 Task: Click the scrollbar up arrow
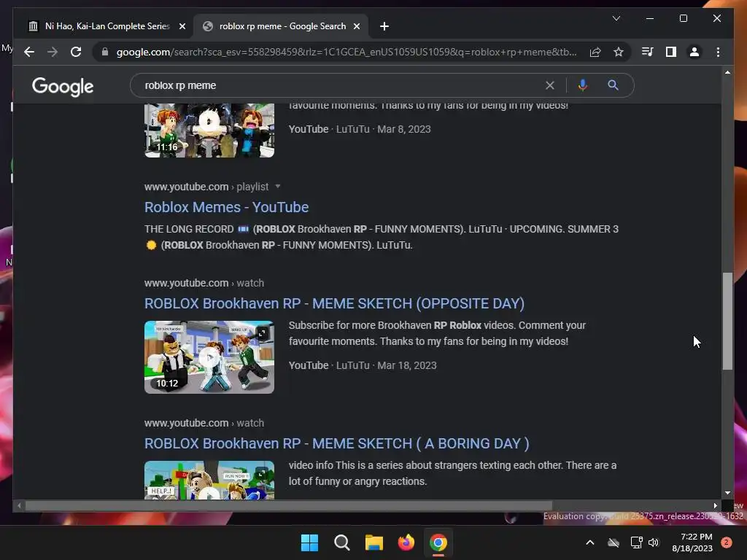[727, 72]
